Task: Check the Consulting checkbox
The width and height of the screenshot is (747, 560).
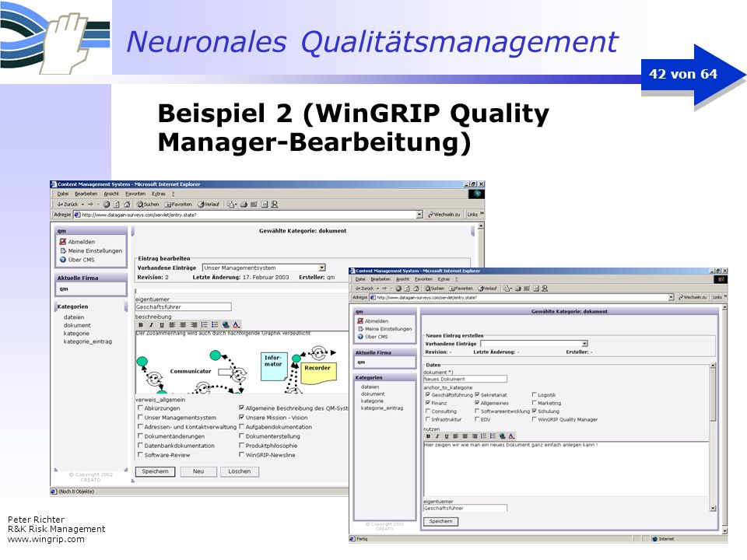Action: [428, 411]
